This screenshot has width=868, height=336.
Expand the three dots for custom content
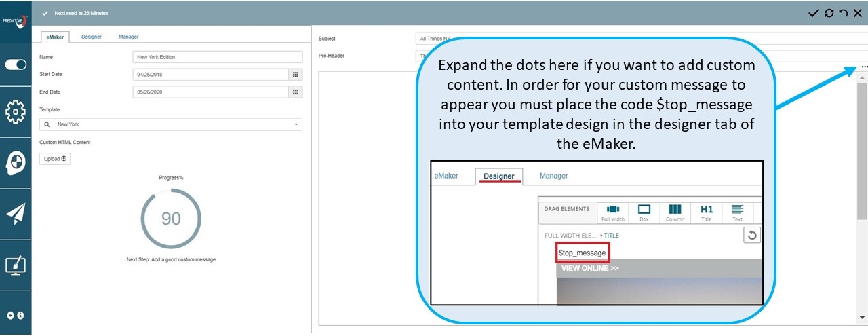pos(864,67)
